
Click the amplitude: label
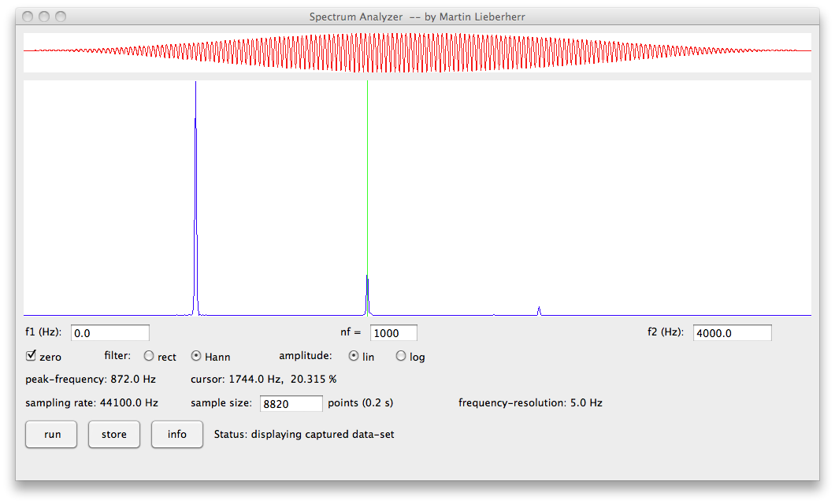coord(305,355)
